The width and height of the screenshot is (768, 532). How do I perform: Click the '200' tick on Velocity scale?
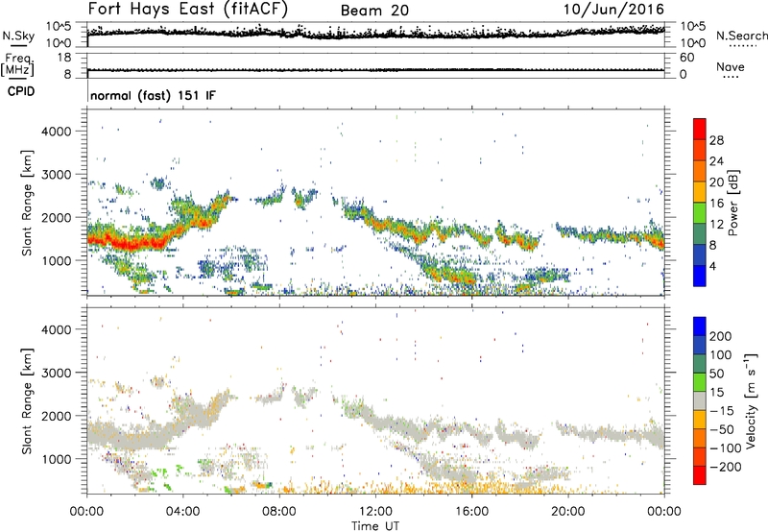(x=721, y=336)
